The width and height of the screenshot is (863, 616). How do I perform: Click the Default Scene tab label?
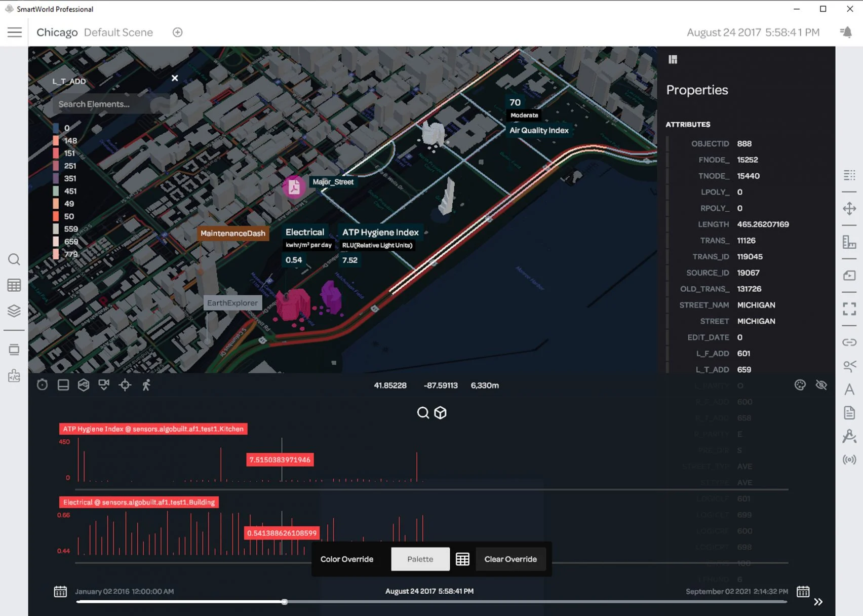(x=119, y=32)
